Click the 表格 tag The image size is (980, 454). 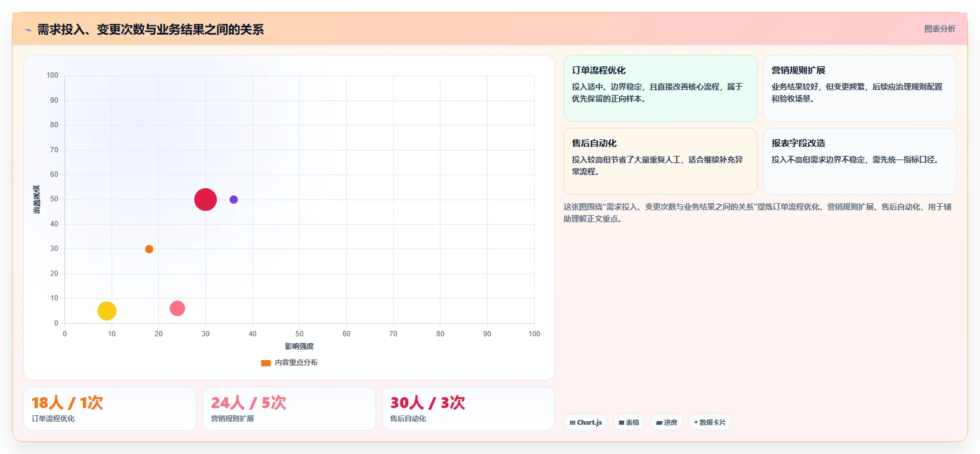[628, 422]
